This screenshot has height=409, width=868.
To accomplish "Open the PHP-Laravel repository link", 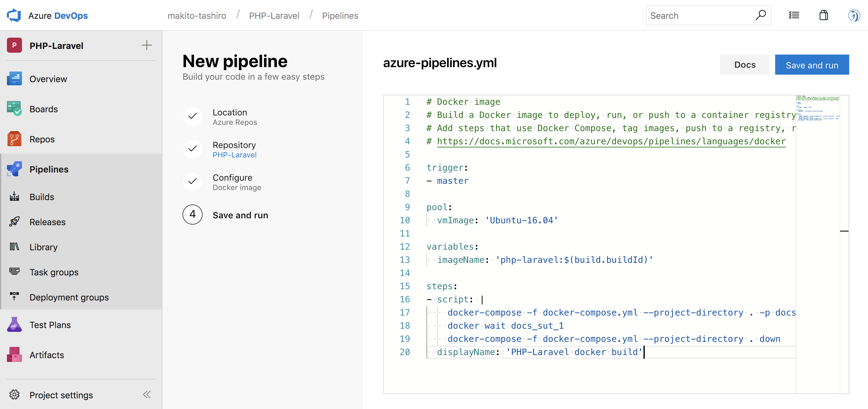I will pyautogui.click(x=235, y=155).
